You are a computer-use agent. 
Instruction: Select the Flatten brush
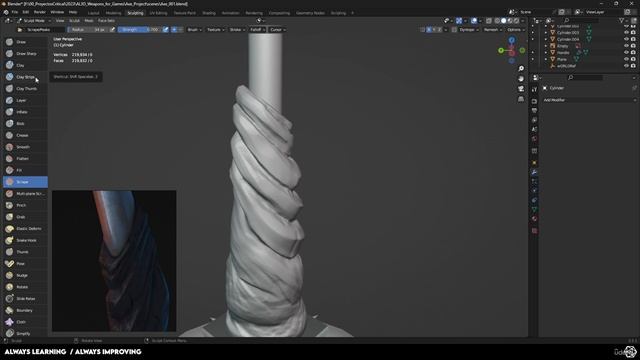25,158
